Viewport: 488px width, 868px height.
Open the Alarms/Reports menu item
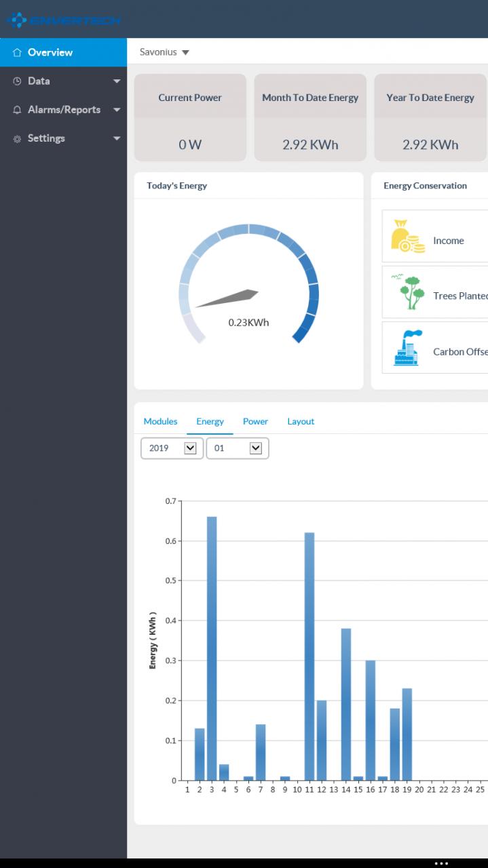(x=63, y=109)
